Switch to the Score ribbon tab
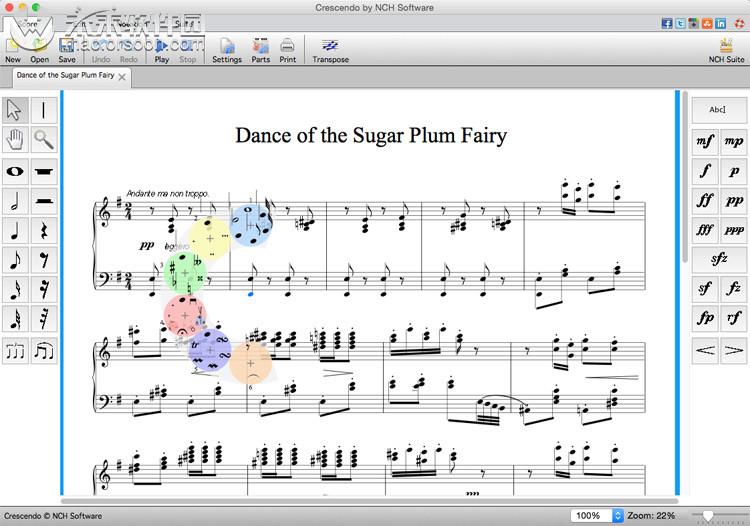750x526 pixels. pos(28,23)
